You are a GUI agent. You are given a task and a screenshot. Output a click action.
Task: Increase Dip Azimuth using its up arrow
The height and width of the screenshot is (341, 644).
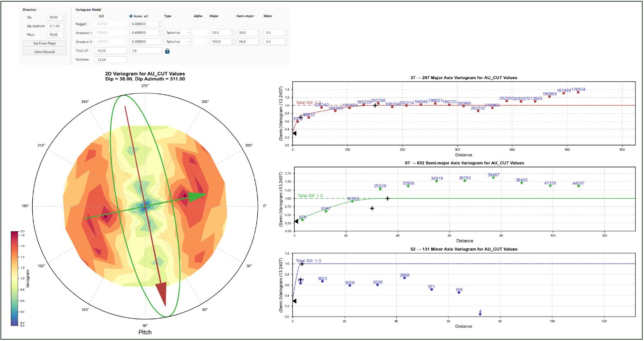(x=64, y=25)
